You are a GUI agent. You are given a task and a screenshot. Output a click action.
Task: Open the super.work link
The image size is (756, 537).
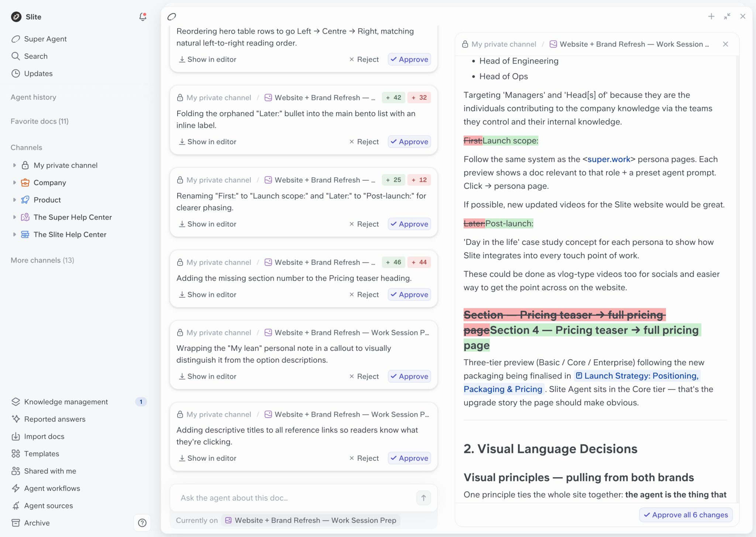tap(609, 159)
